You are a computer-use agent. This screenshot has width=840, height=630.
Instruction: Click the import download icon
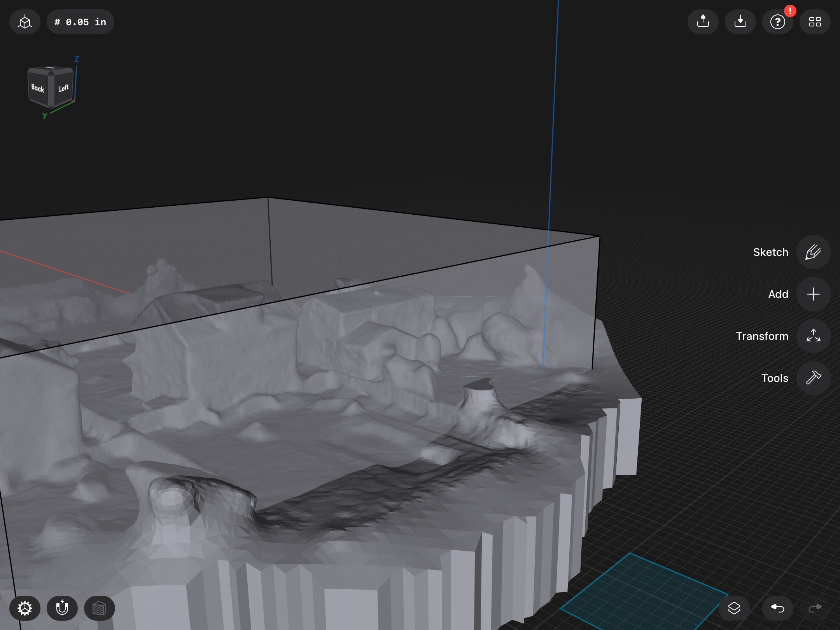coord(740,22)
